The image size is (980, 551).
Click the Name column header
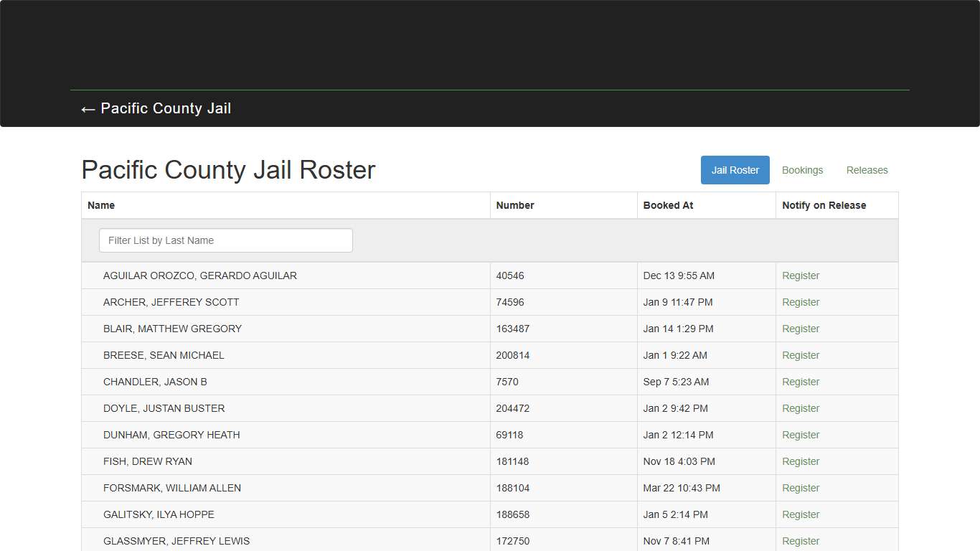101,205
